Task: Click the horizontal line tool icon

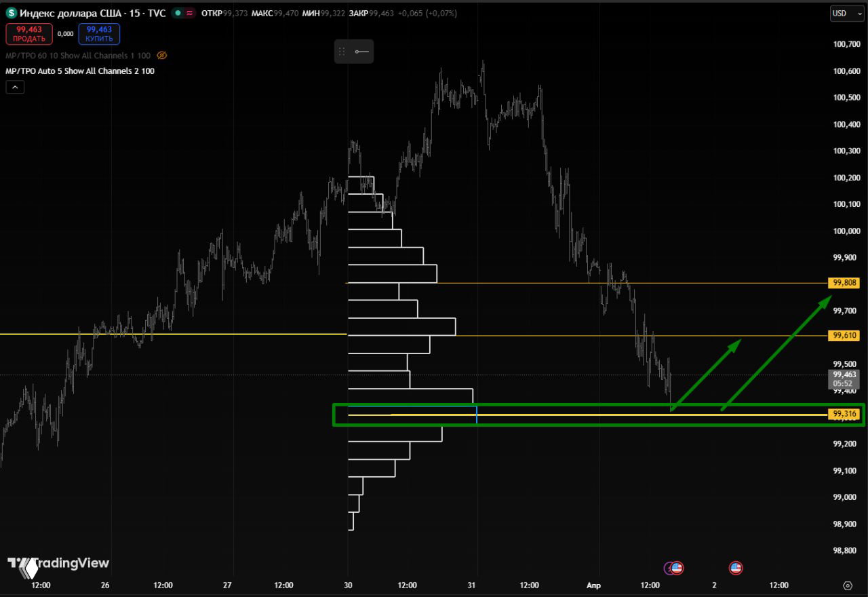Action: click(x=362, y=52)
